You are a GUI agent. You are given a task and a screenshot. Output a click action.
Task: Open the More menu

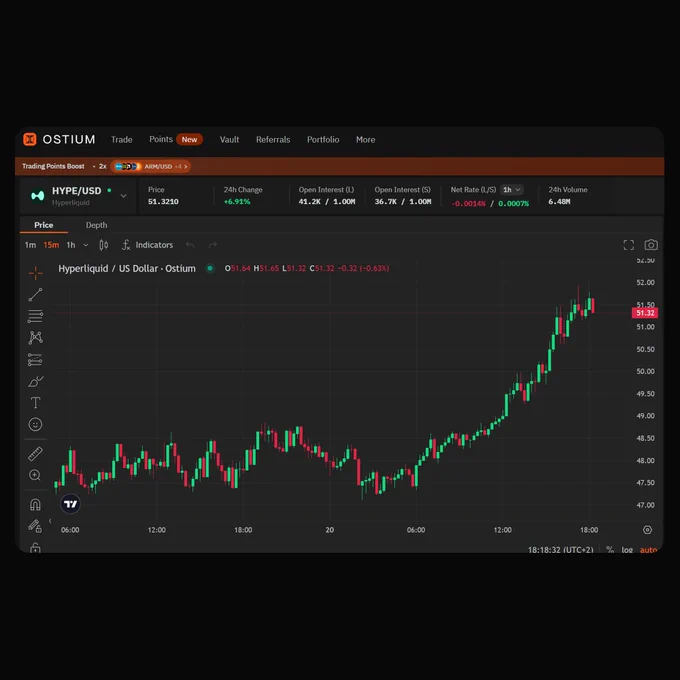click(366, 139)
